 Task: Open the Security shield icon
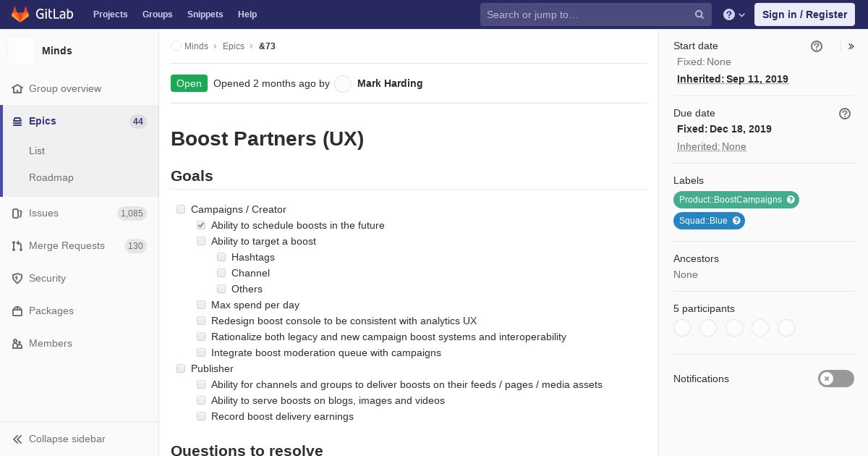17,279
